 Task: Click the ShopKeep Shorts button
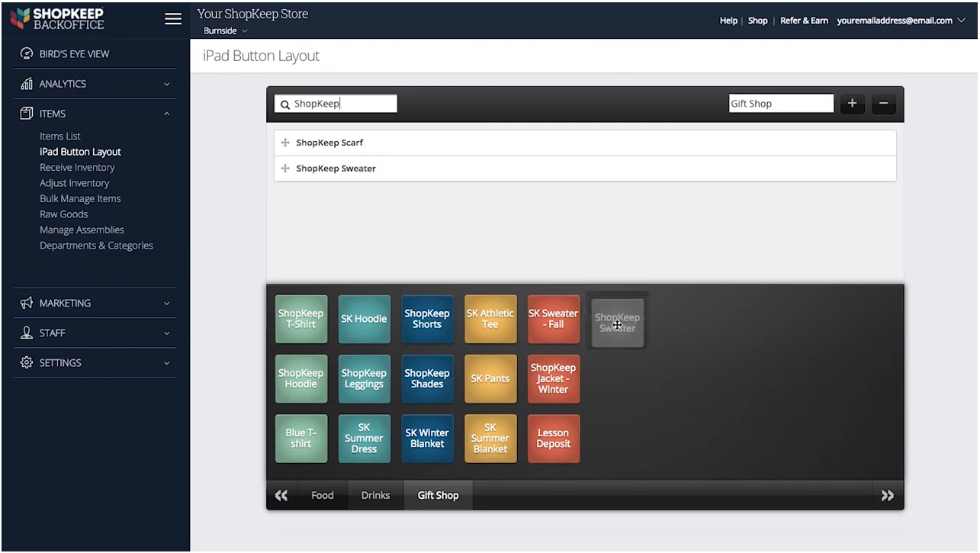click(427, 319)
